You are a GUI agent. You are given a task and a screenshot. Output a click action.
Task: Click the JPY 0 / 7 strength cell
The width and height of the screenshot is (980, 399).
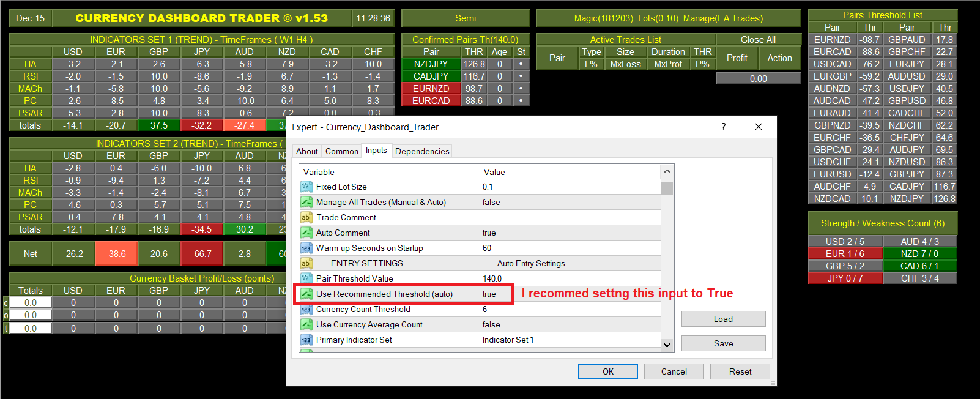point(845,278)
